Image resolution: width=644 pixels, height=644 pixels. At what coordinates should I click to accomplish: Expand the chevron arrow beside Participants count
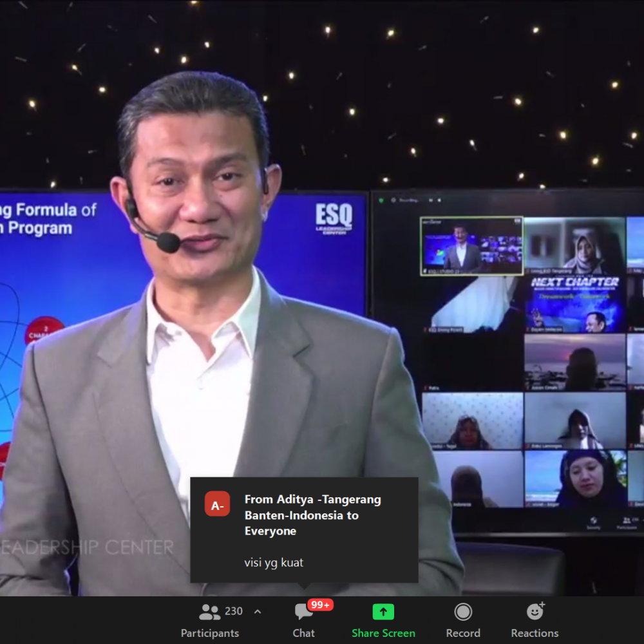[x=258, y=612]
